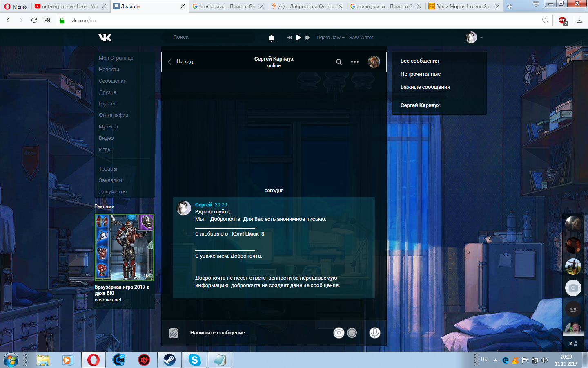Viewport: 588px width, 368px height.
Task: Open the emoji smiley picker
Action: coord(352,333)
